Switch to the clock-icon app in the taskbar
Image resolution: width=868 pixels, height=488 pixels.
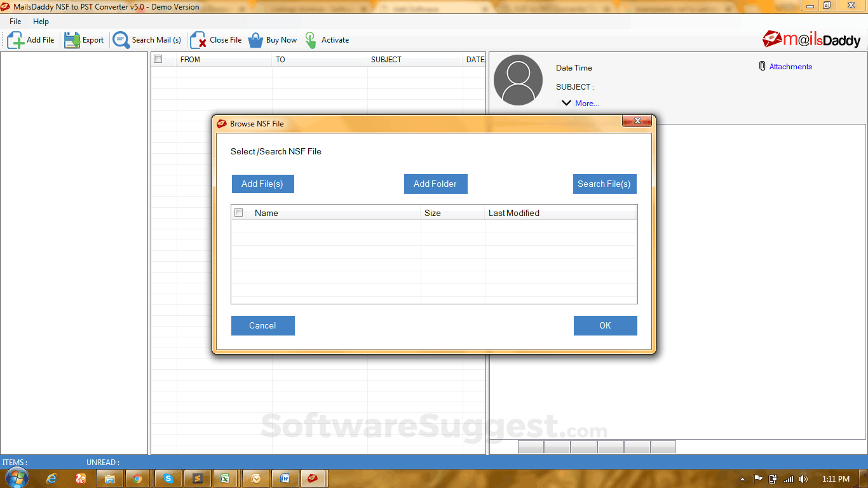point(256,478)
